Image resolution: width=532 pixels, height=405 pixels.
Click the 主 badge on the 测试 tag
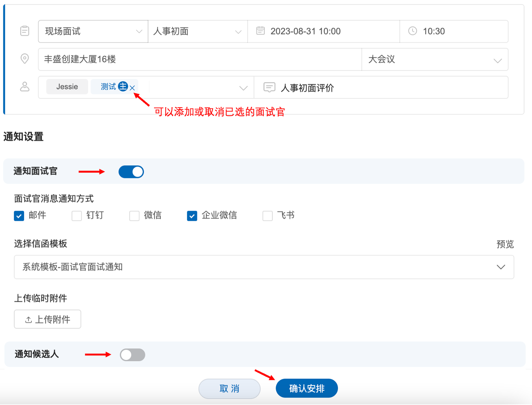[x=123, y=87]
